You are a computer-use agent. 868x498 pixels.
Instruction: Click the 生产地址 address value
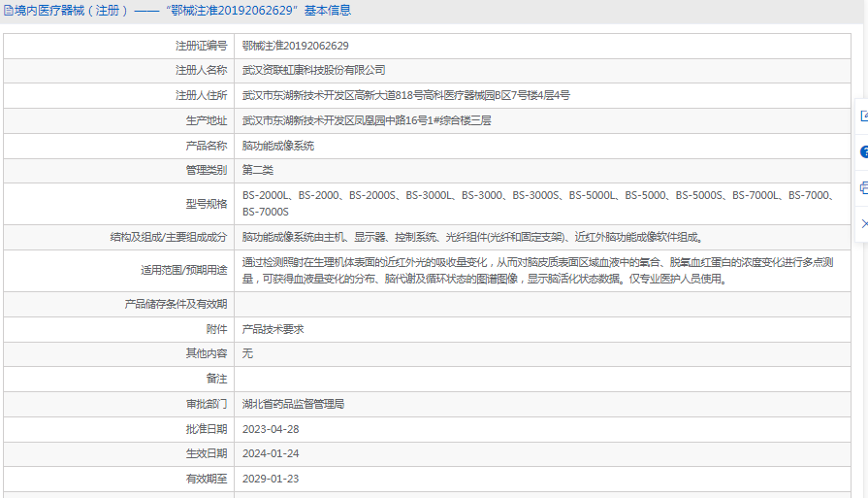coord(367,120)
